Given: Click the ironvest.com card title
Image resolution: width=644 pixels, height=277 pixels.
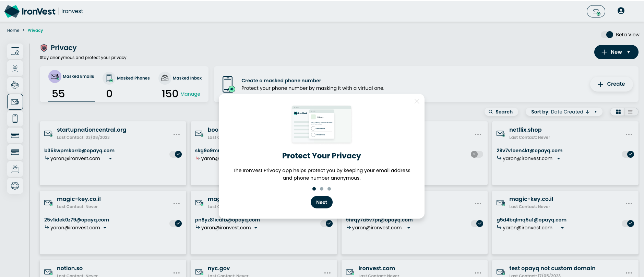Looking at the screenshot, I should click(x=377, y=268).
